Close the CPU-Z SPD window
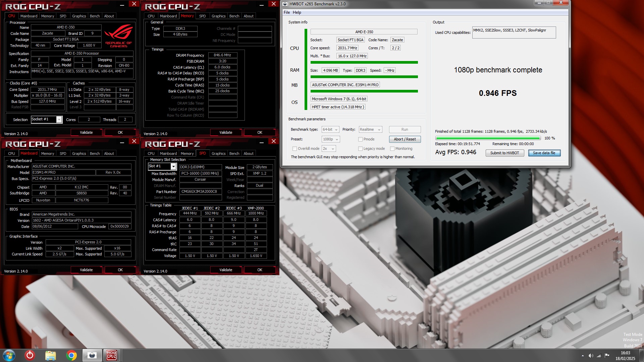The height and width of the screenshot is (362, 644). click(274, 141)
